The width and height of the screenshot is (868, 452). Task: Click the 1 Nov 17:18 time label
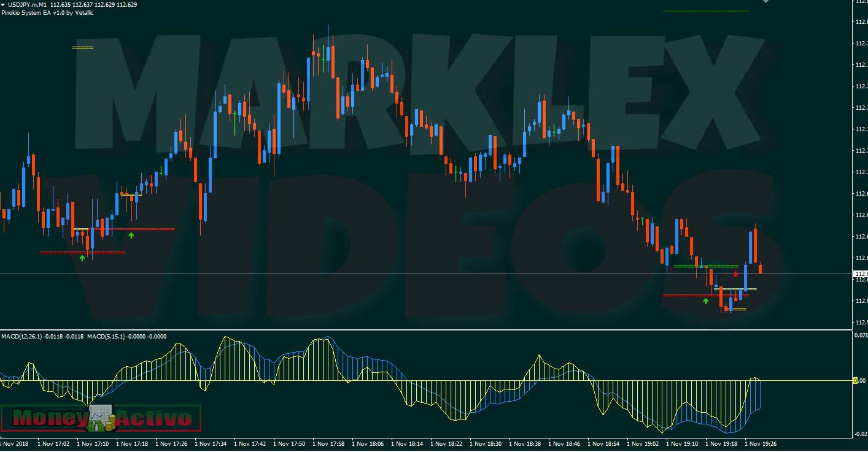132,443
